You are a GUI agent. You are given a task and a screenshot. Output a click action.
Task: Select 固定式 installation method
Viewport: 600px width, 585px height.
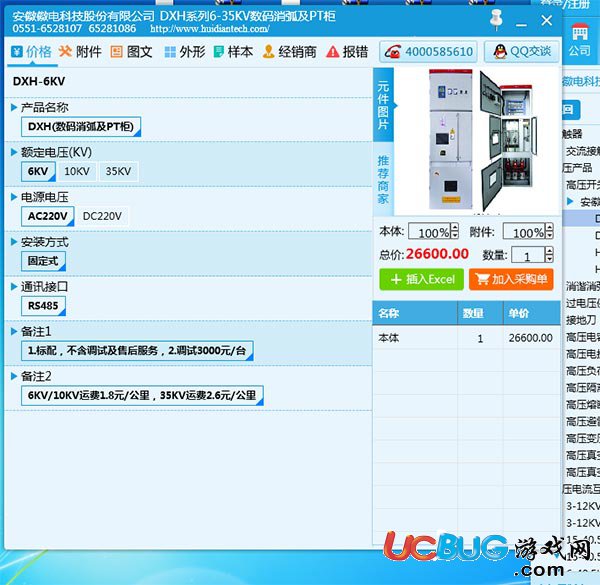[x=43, y=261]
